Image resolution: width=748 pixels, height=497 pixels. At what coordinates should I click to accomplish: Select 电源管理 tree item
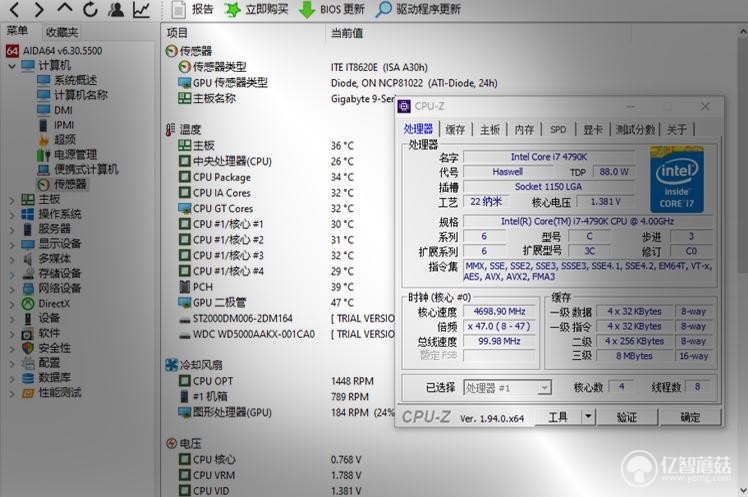pos(67,154)
